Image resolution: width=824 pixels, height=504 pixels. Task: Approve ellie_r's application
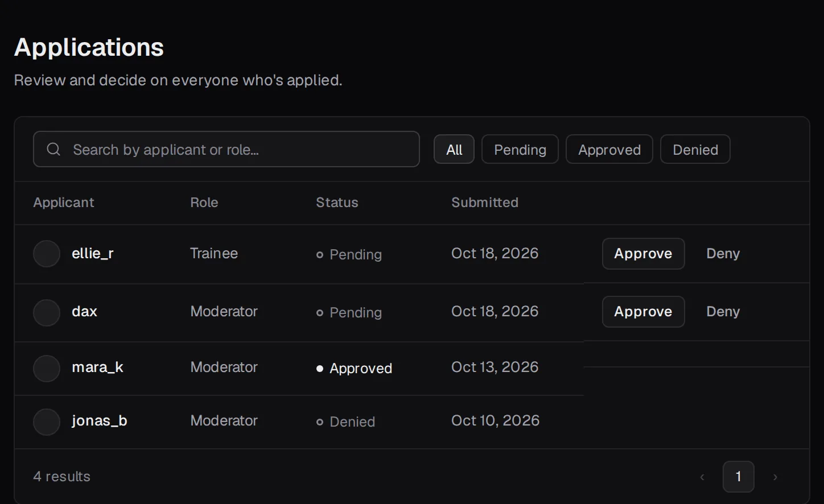644,254
